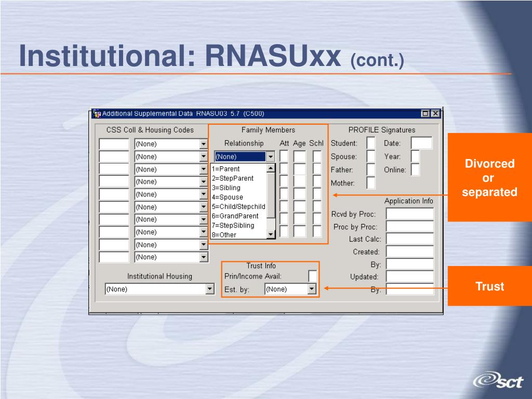Check the Mother signature box
This screenshot has width=532, height=399.
coord(371,183)
